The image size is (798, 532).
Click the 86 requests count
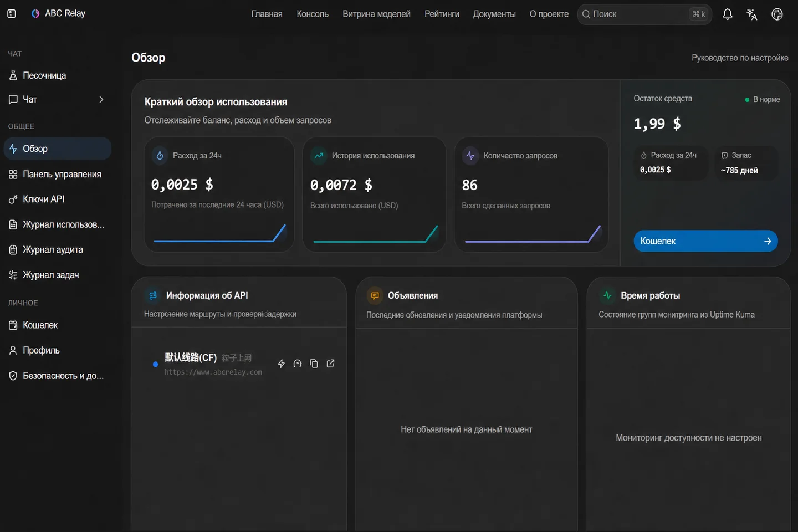click(469, 185)
